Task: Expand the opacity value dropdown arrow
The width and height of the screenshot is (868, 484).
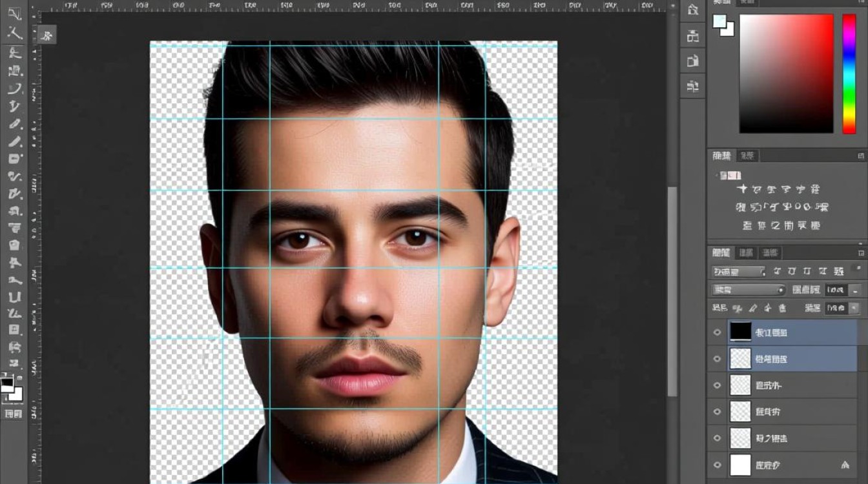Action: click(856, 290)
